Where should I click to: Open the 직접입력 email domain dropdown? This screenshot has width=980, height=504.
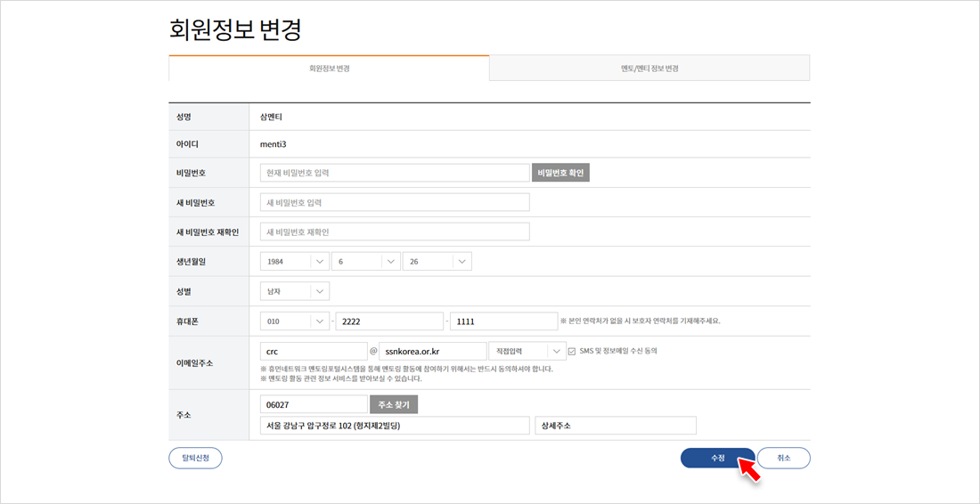click(527, 351)
